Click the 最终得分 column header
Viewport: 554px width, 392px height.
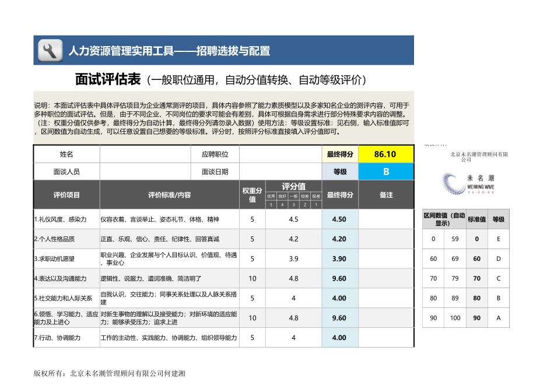point(340,195)
